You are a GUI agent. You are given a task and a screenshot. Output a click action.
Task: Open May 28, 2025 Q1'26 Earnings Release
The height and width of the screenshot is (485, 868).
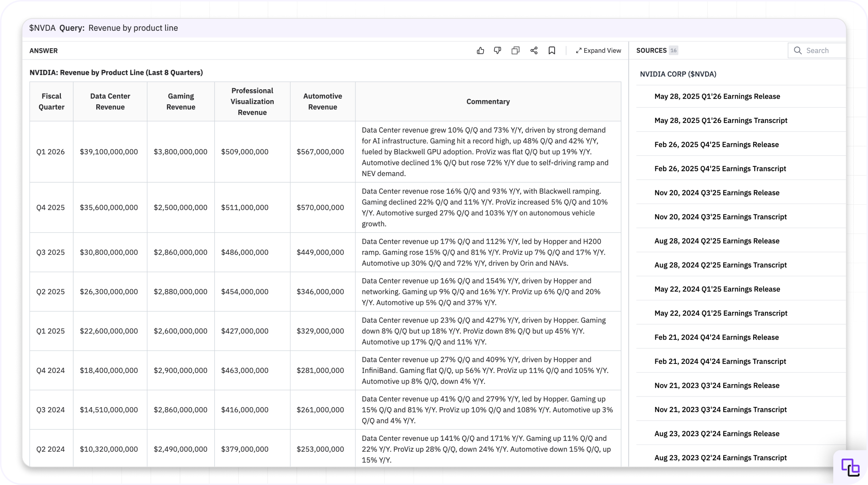pyautogui.click(x=717, y=96)
